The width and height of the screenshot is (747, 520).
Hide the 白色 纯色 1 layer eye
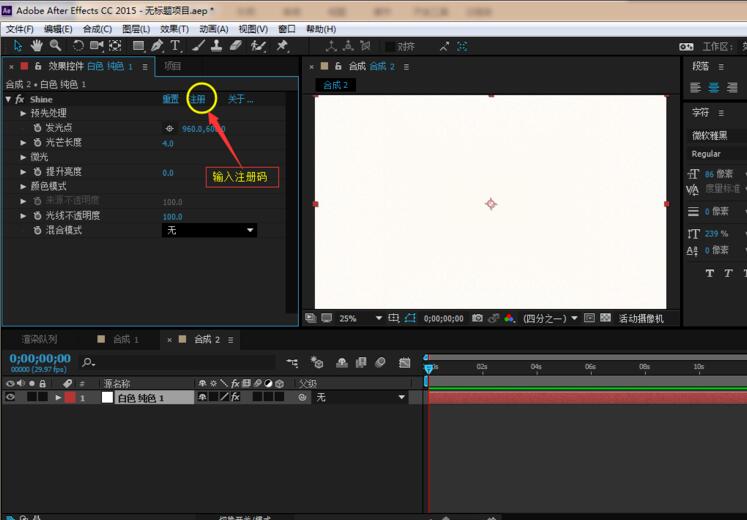tap(11, 398)
